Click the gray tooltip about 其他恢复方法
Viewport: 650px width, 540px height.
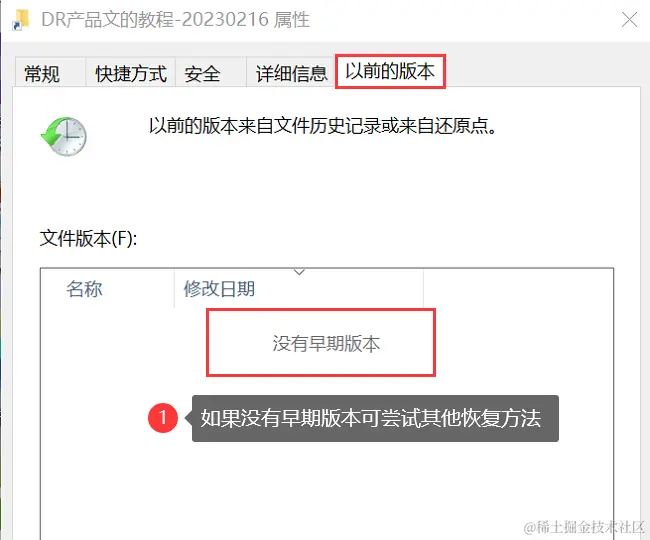[x=375, y=418]
